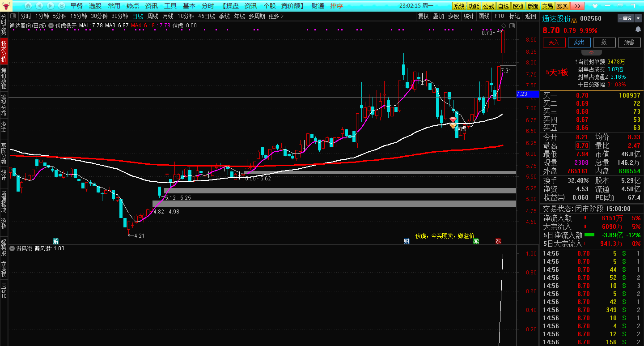Select the 60分钟 chart period
Image resolution: width=644 pixels, height=346 pixels.
click(x=120, y=16)
